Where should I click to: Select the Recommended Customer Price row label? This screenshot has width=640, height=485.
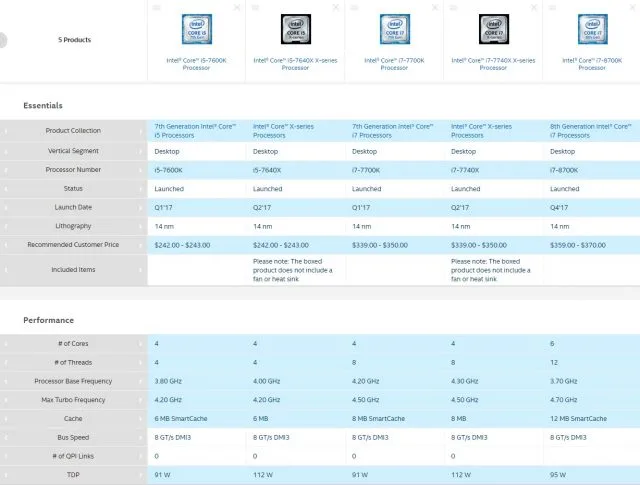(x=73, y=245)
